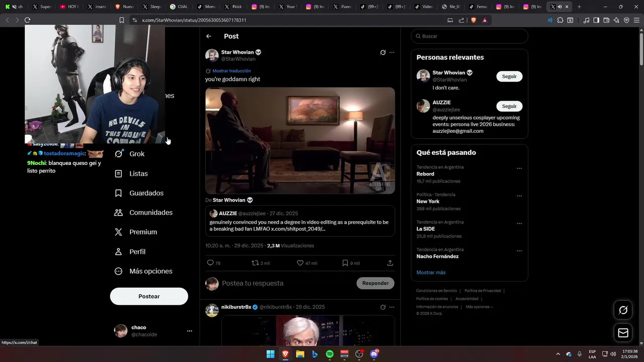Reload the page in browser toolbar
The image size is (644, 362).
coord(27,20)
